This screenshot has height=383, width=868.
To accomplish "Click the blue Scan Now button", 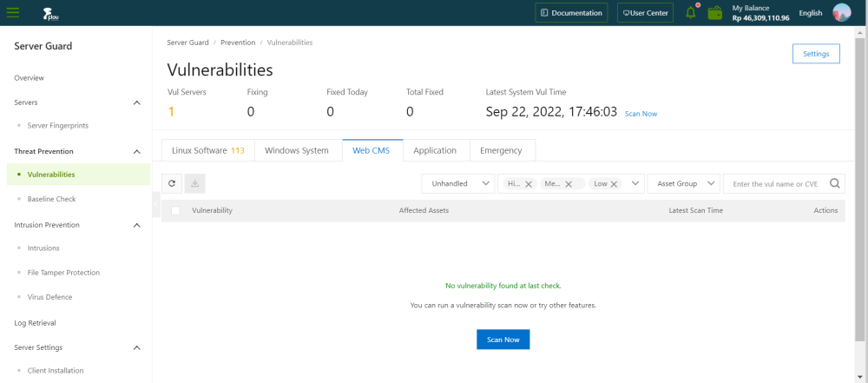I will click(x=503, y=340).
